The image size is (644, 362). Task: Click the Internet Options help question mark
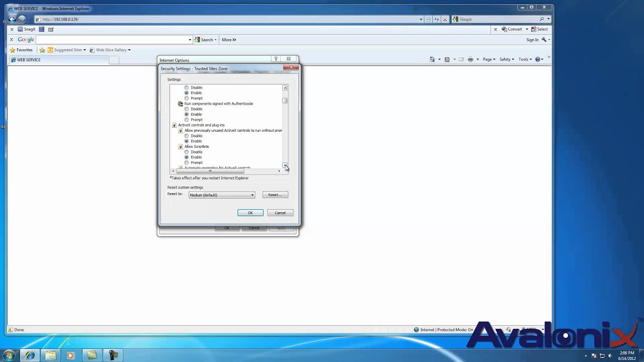coord(276,59)
